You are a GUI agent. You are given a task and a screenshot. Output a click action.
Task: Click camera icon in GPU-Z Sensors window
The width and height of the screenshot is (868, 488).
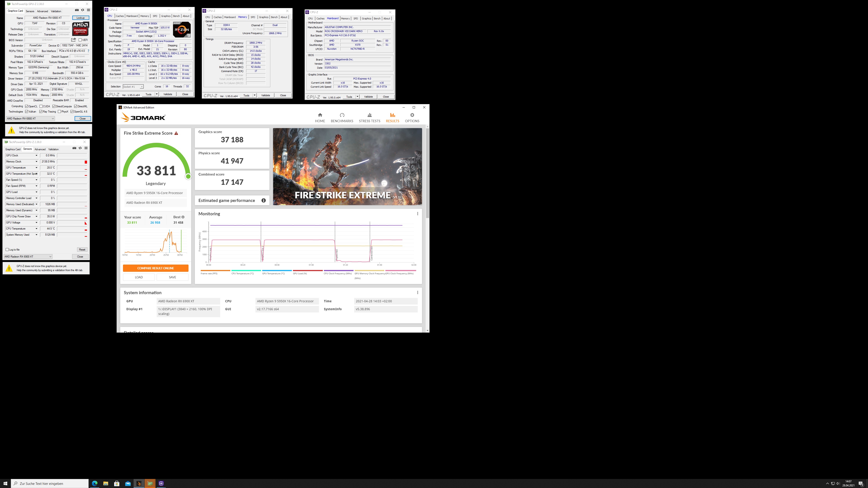point(74,148)
